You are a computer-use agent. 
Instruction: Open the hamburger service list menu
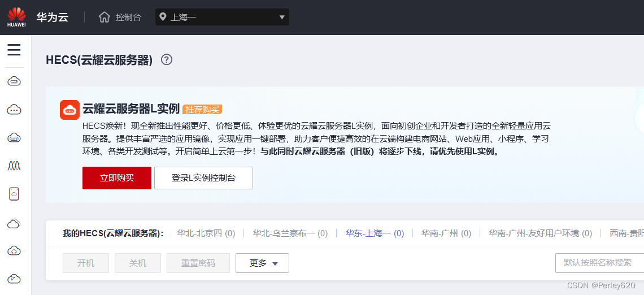tap(14, 50)
